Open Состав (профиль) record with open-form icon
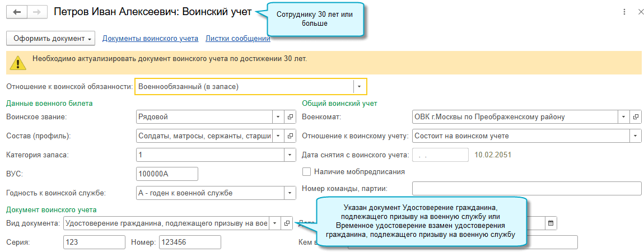 290,136
